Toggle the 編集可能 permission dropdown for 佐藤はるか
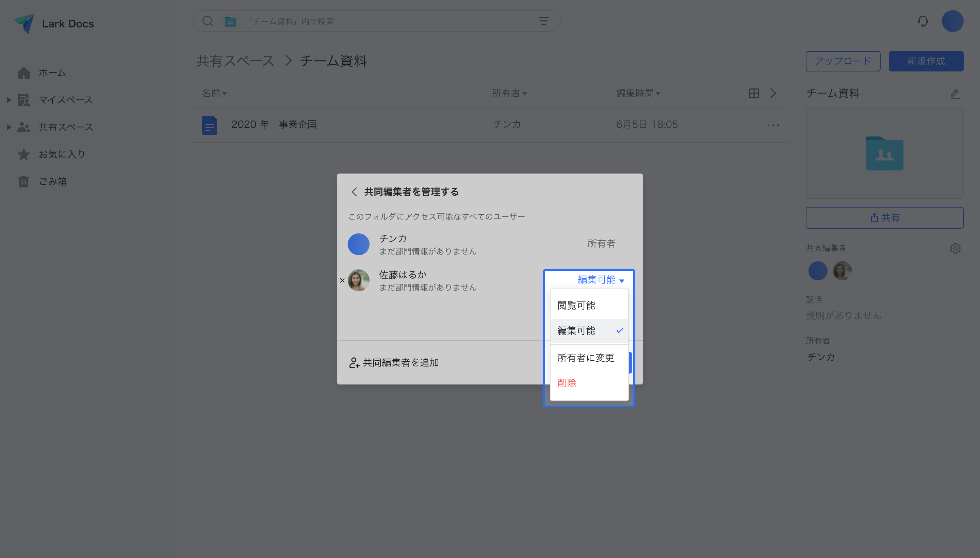This screenshot has width=980, height=558. (601, 280)
